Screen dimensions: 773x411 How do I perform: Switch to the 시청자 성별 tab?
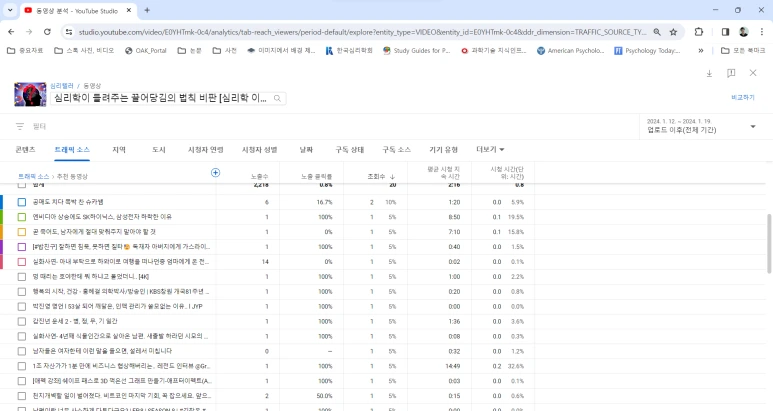259,149
